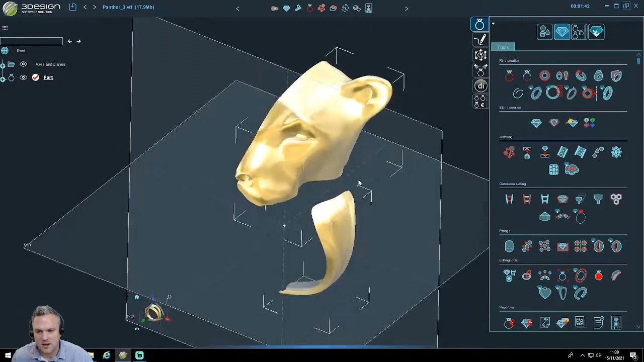Image resolution: width=644 pixels, height=362 pixels.
Task: Click 'Axes and planes' label
Action: [50, 64]
